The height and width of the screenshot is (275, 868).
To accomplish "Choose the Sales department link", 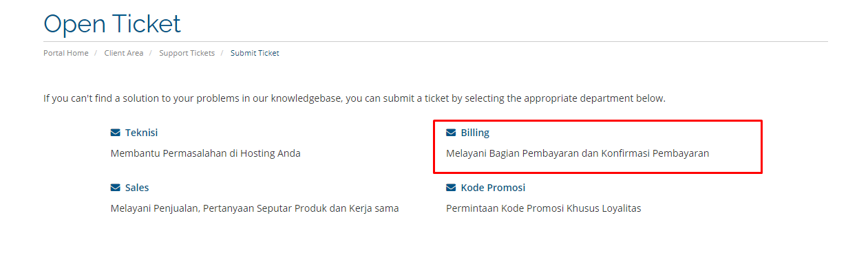I will click(x=137, y=188).
